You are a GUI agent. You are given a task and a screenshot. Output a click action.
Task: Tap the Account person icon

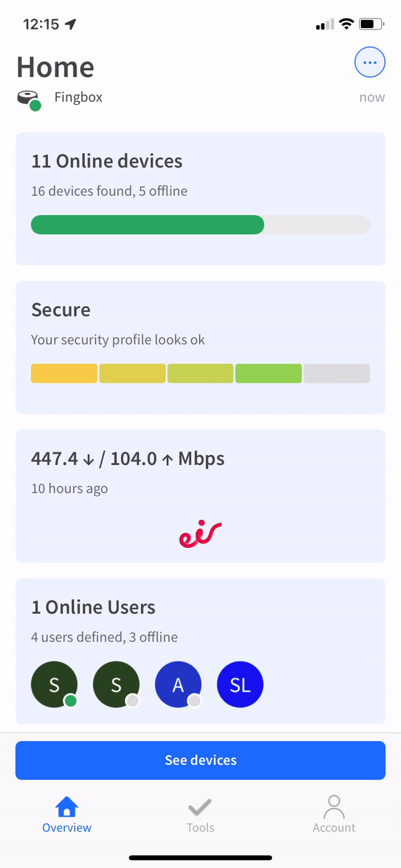(x=334, y=807)
